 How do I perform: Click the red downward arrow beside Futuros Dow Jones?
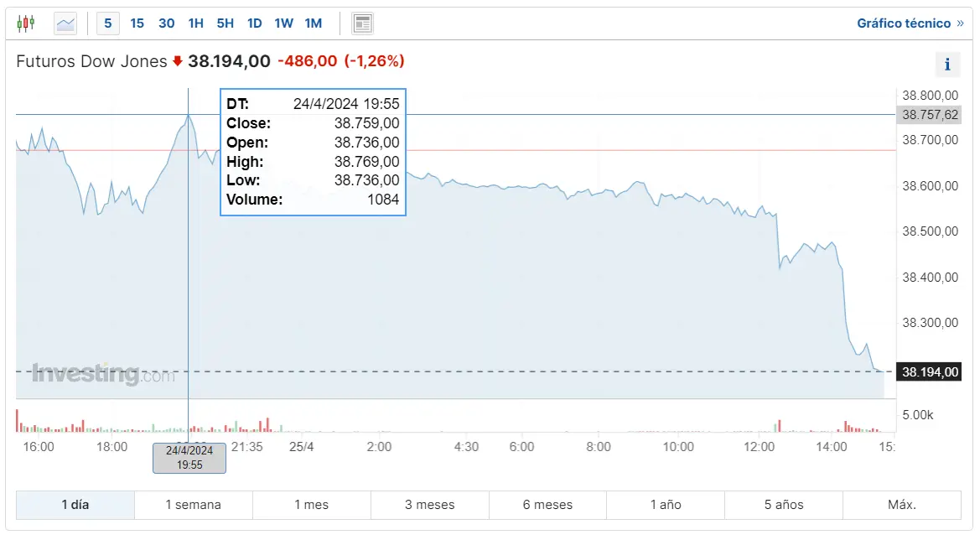(176, 61)
